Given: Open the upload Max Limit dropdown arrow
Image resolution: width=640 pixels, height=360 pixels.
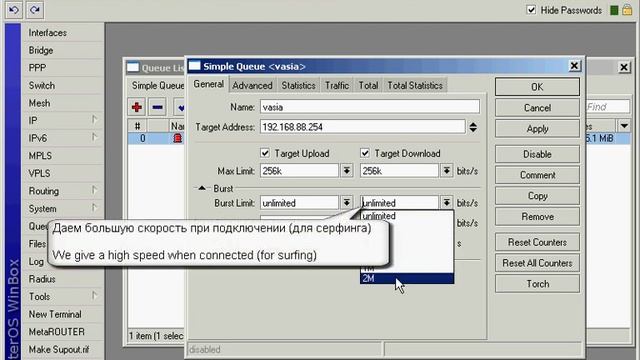Looking at the screenshot, I should 347,171.
